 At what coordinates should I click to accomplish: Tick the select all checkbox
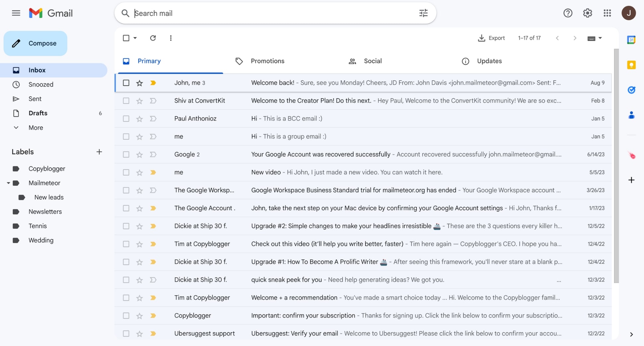(126, 38)
